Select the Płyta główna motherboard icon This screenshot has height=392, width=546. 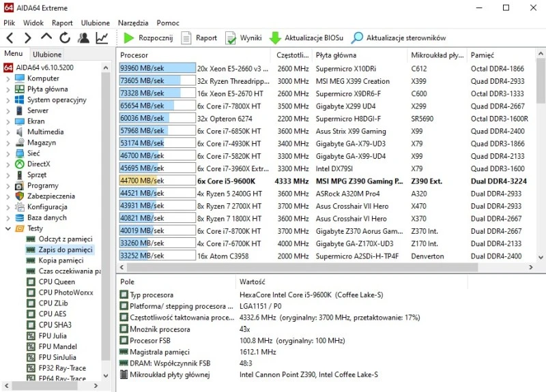pos(20,89)
